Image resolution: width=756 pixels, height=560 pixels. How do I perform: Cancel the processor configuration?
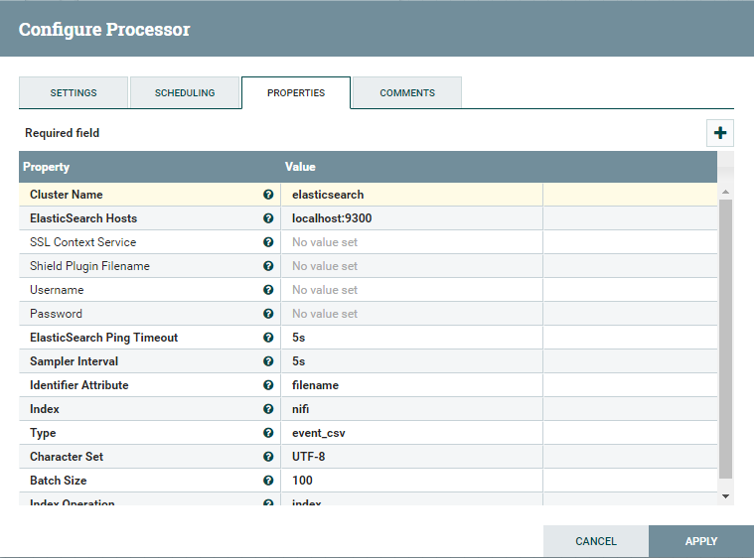tap(596, 541)
